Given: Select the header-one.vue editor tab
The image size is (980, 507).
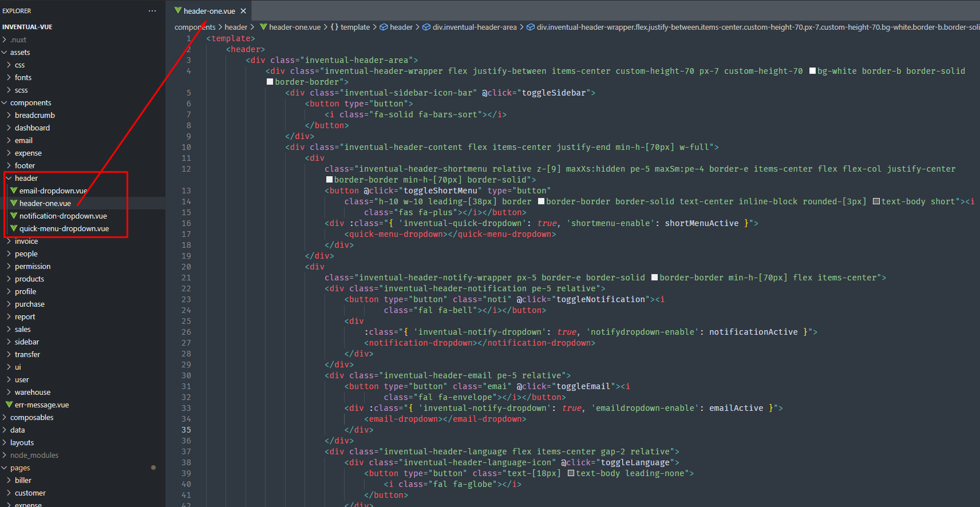Looking at the screenshot, I should click(x=209, y=11).
